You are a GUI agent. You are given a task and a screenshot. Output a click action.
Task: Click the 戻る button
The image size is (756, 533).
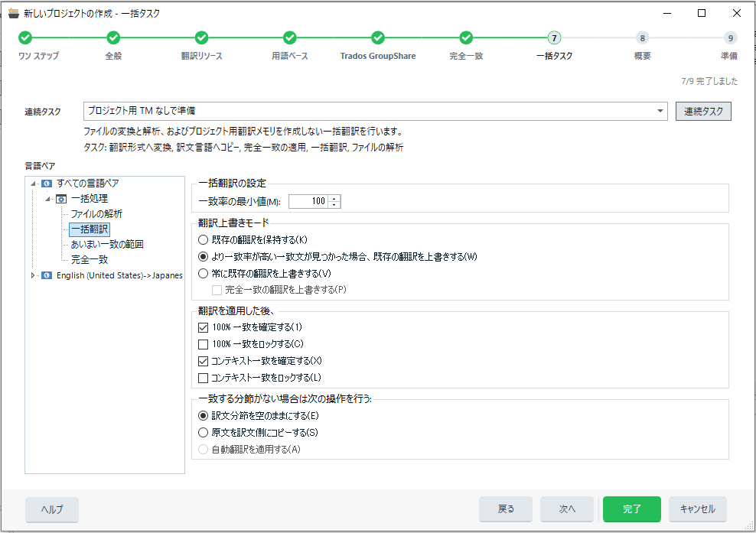(x=506, y=509)
